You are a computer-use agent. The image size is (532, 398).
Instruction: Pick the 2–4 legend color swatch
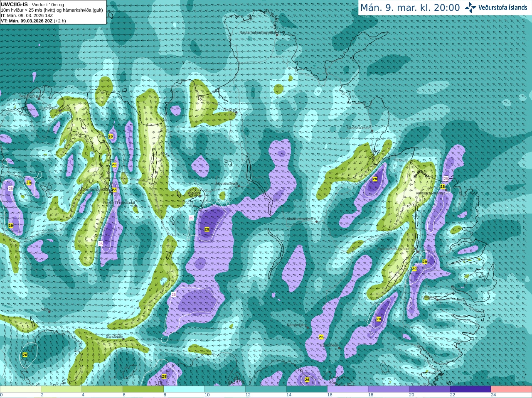coord(61,389)
